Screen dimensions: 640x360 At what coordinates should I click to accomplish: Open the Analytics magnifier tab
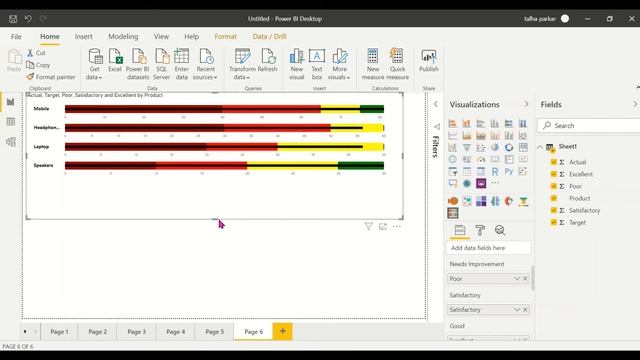pos(500,231)
